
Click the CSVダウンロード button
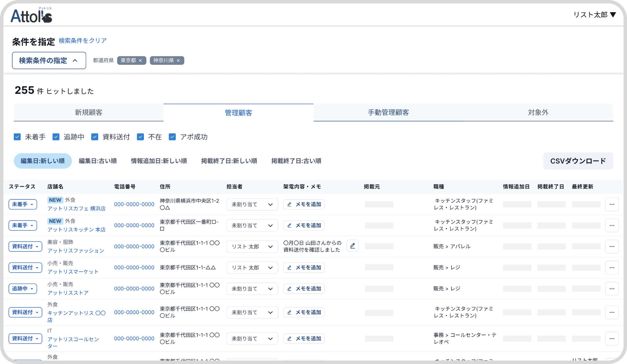[578, 161]
